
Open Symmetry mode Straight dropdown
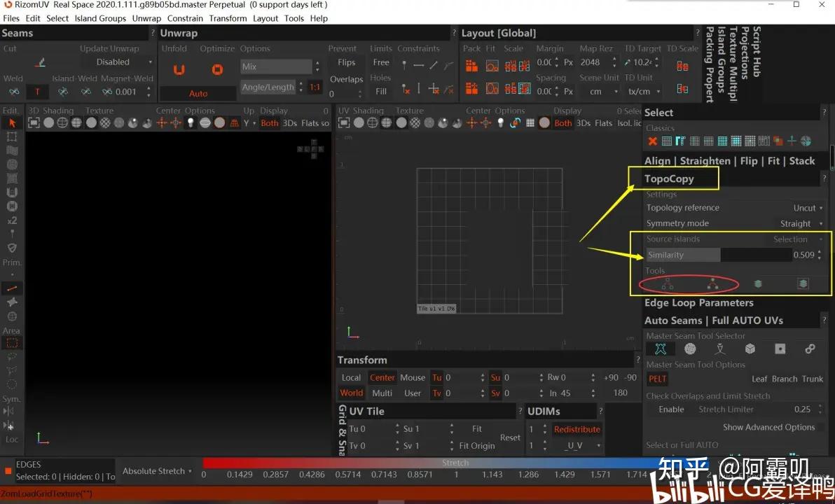pos(801,223)
